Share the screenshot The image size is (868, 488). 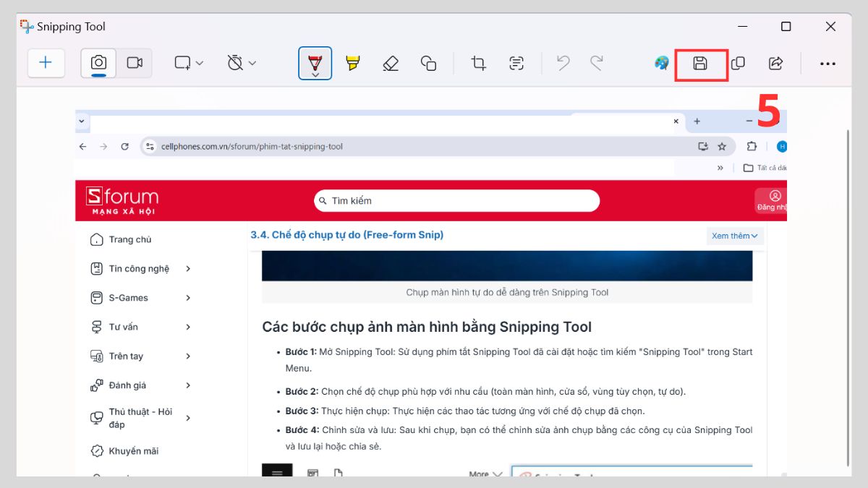coord(775,63)
